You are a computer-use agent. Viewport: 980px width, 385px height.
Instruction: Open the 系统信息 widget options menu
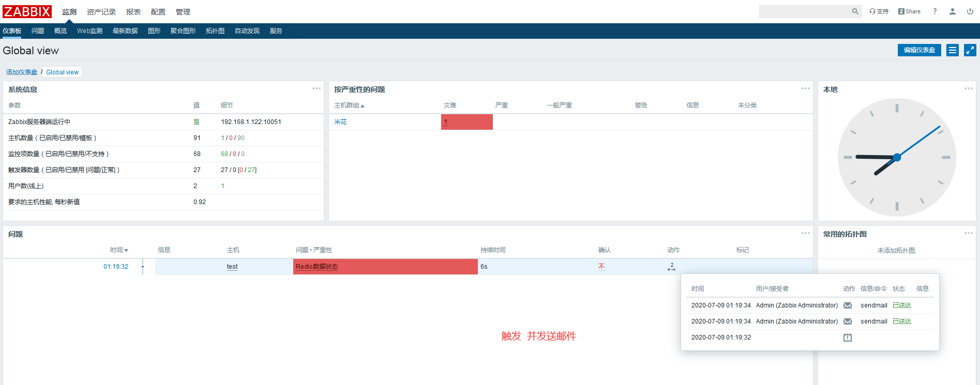pos(316,89)
